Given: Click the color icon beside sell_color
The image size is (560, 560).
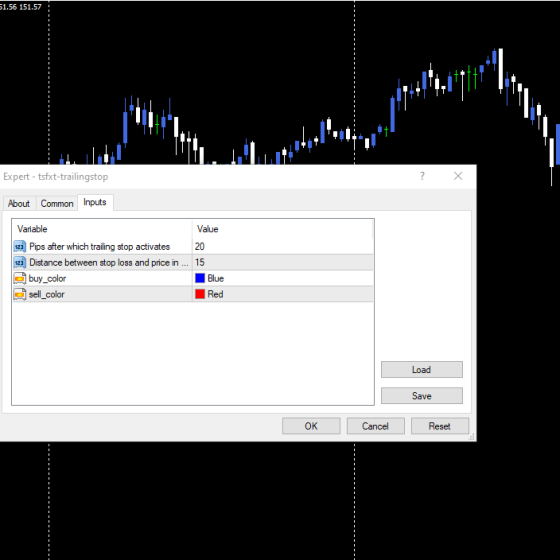Looking at the screenshot, I should tap(20, 294).
